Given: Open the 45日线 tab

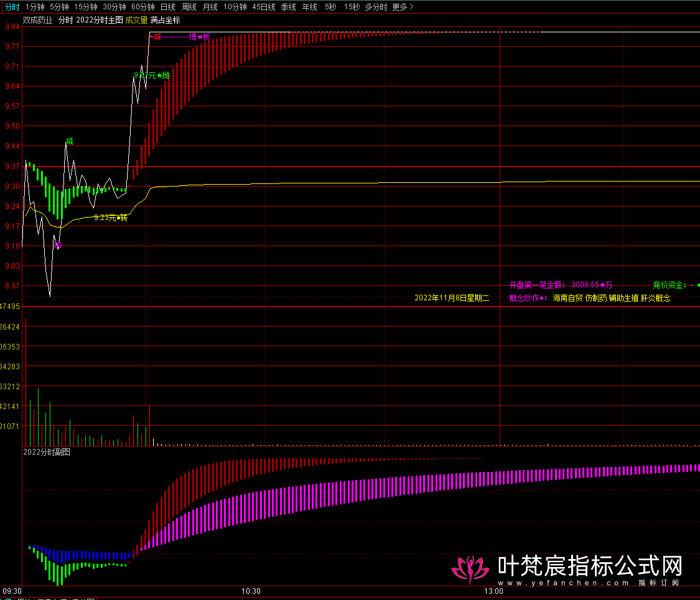Looking at the screenshot, I should click(x=263, y=7).
